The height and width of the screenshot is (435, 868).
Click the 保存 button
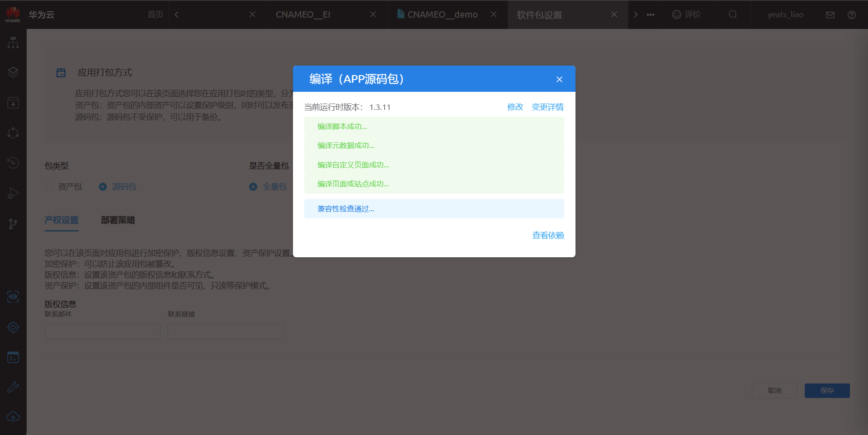[827, 391]
